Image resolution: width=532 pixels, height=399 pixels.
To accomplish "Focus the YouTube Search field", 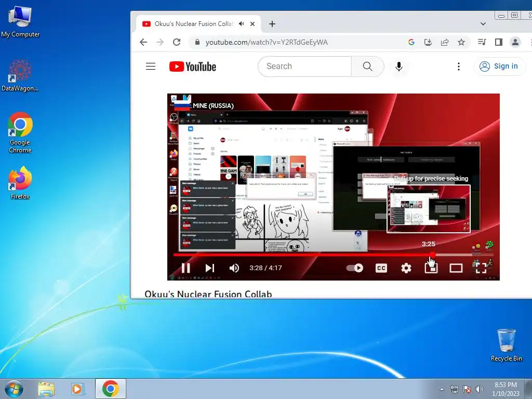I will pyautogui.click(x=304, y=66).
